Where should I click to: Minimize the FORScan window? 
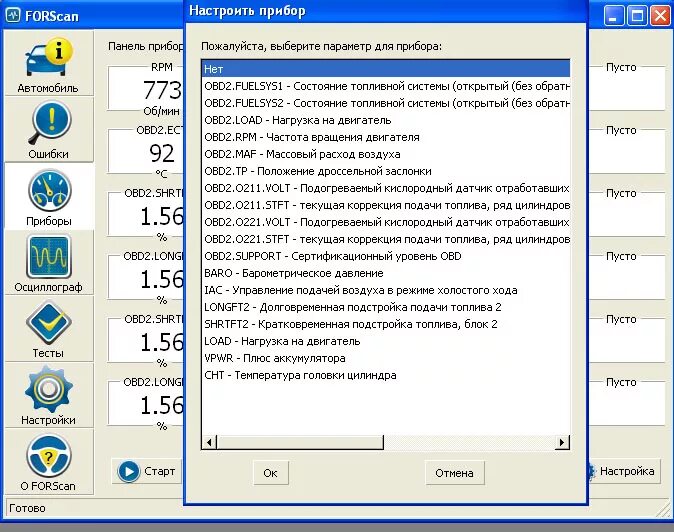pyautogui.click(x=614, y=16)
